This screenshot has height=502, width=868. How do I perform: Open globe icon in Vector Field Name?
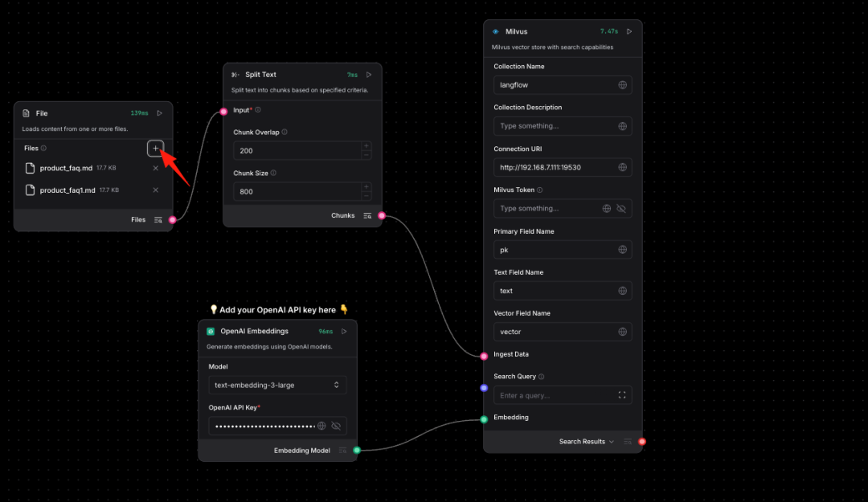623,332
